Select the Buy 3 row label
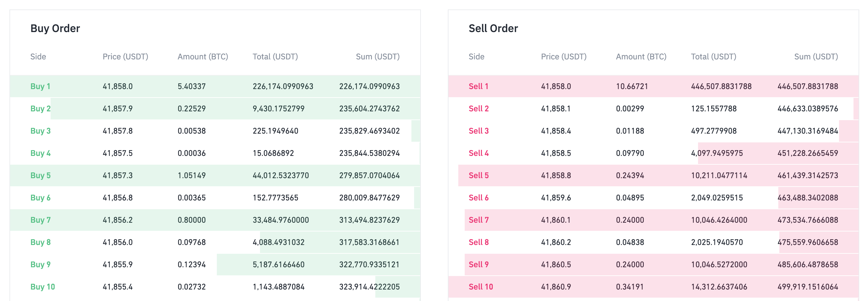This screenshot has width=868, height=301. pyautogui.click(x=40, y=131)
